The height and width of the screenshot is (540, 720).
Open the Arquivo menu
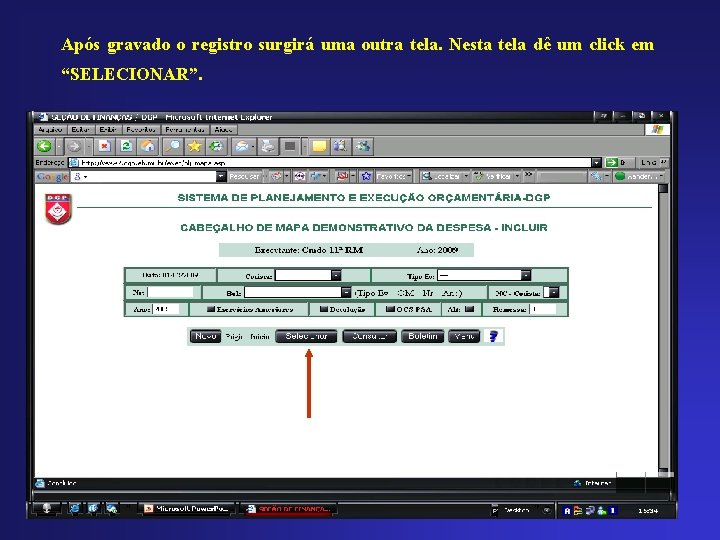point(51,129)
